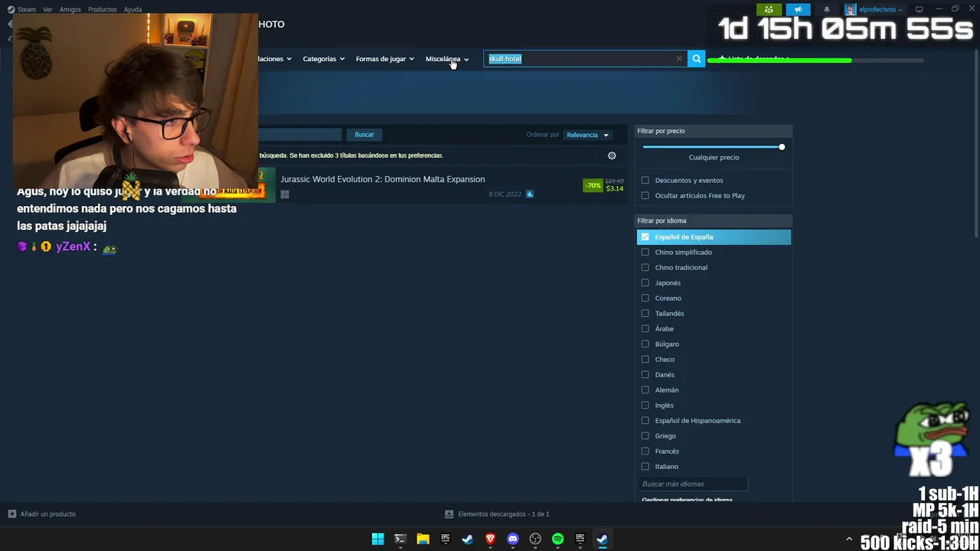Open Terminal from the taskbar
This screenshot has height=551, width=980.
(400, 539)
